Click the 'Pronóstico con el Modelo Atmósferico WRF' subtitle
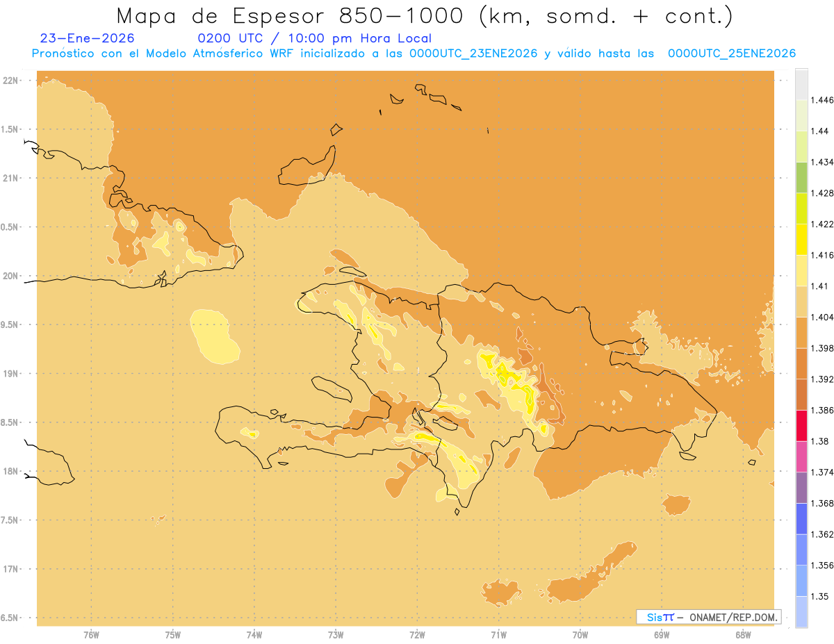 point(163,53)
